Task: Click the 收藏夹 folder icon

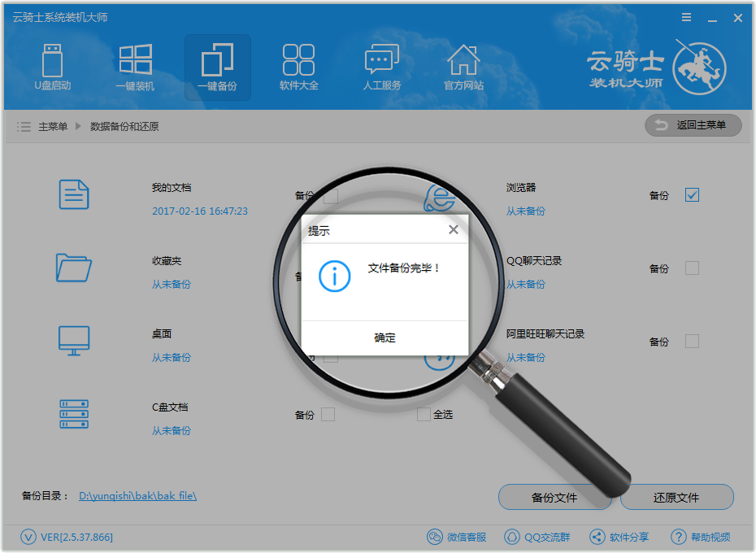Action: coord(74,268)
